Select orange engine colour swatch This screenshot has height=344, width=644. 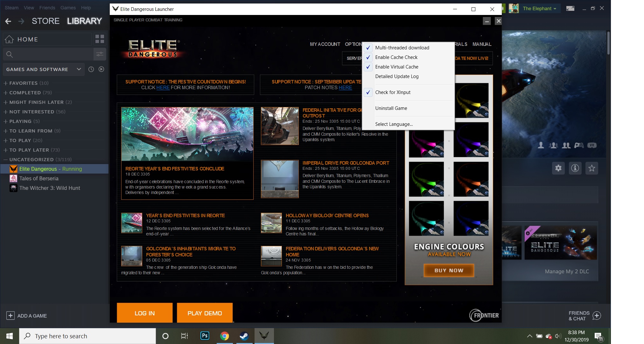click(x=471, y=179)
